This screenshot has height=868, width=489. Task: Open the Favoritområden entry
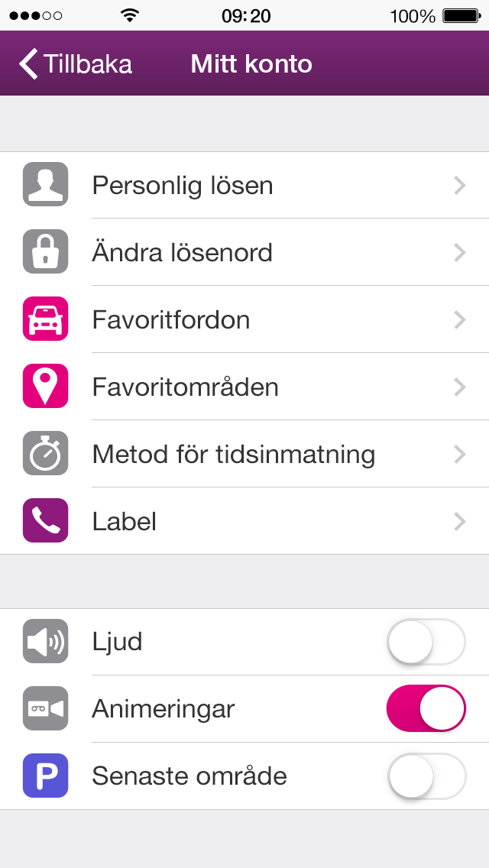pyautogui.click(x=186, y=387)
